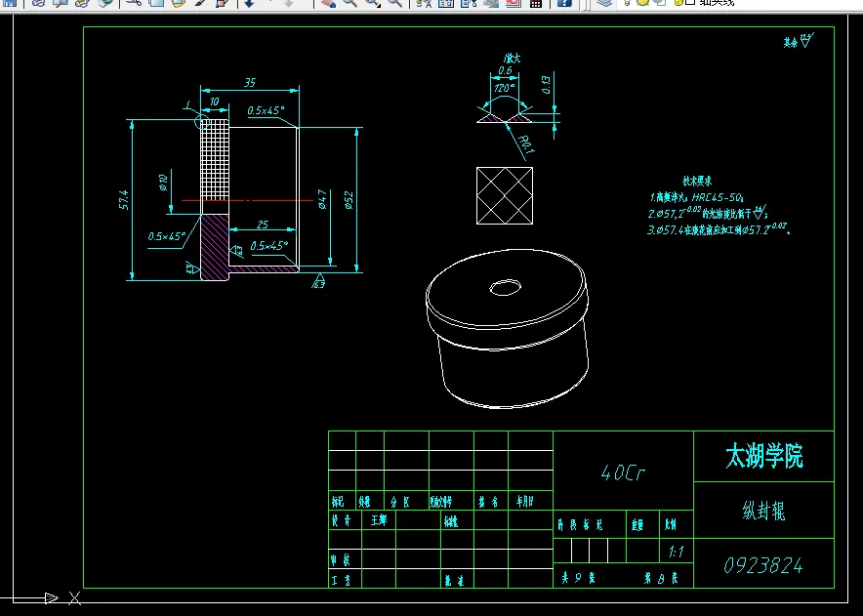863x616 pixels.
Task: Select the 1:1 scale value
Action: tap(676, 552)
